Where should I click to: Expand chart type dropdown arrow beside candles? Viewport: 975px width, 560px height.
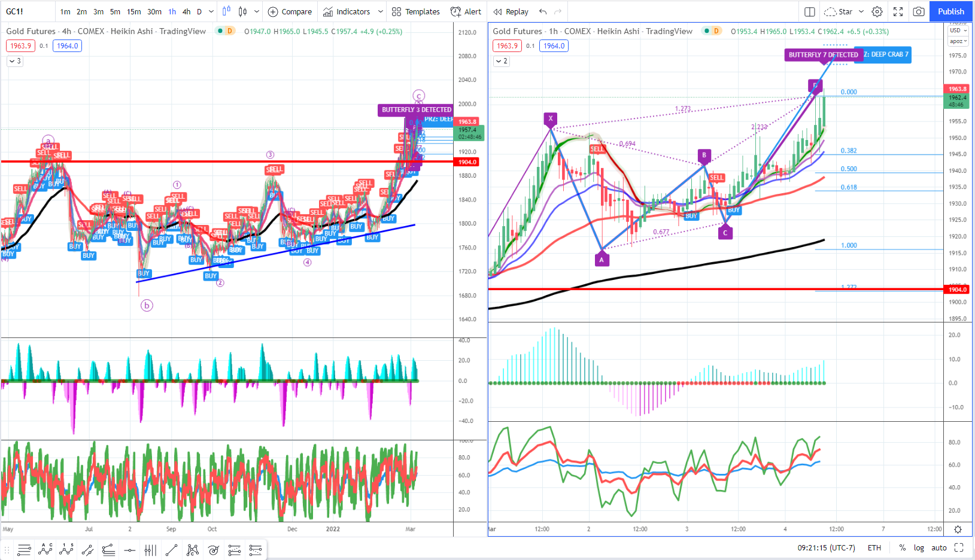click(x=257, y=11)
